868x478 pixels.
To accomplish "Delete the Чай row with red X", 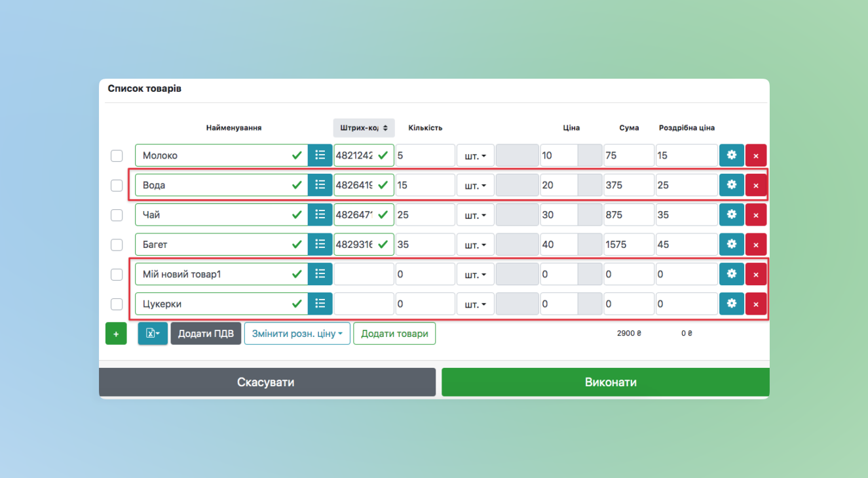I will click(x=755, y=215).
